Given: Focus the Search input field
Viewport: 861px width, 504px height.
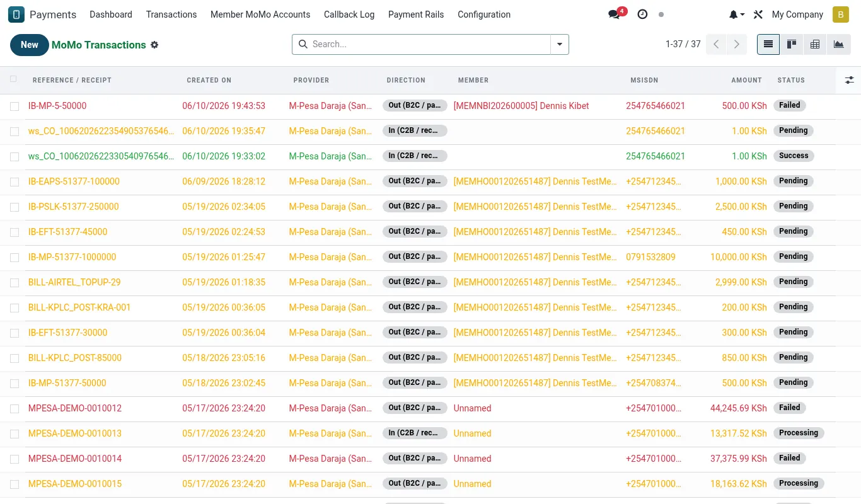Looking at the screenshot, I should (430, 44).
